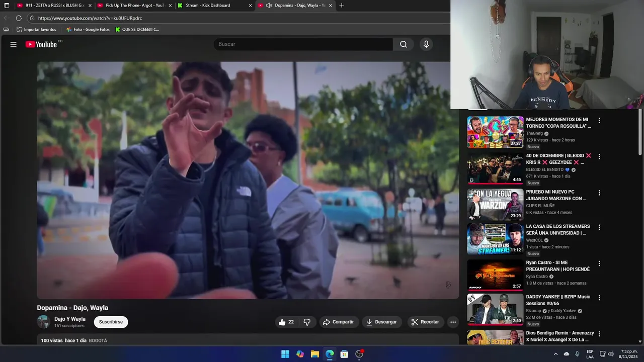The image size is (644, 362).
Task: Open the 7:32 p.m. clock calendar
Action: tap(629, 354)
